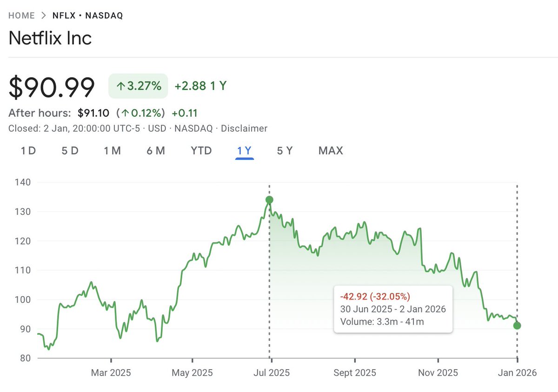The image size is (558, 392).
Task: Click the Jan 2026 axis label
Action: [x=517, y=373]
